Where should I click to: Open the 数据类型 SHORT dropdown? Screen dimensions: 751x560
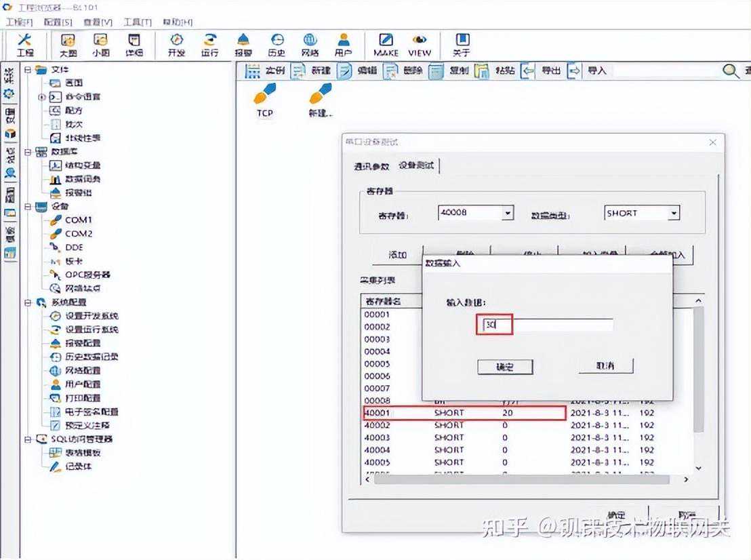click(673, 214)
